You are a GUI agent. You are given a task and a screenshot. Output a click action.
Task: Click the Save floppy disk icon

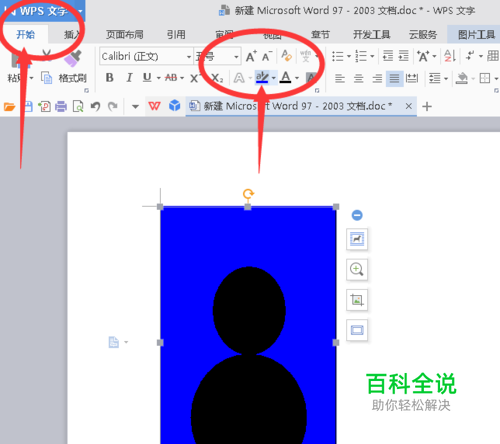29,107
